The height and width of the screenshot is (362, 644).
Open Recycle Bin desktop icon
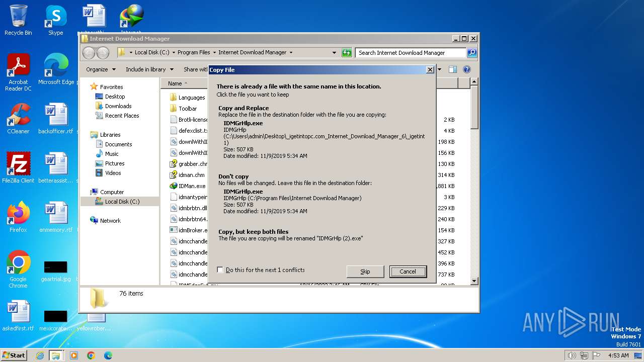(x=18, y=20)
